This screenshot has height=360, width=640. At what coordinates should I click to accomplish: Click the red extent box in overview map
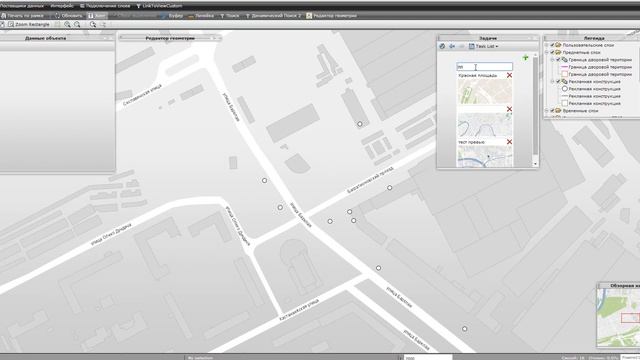630,318
